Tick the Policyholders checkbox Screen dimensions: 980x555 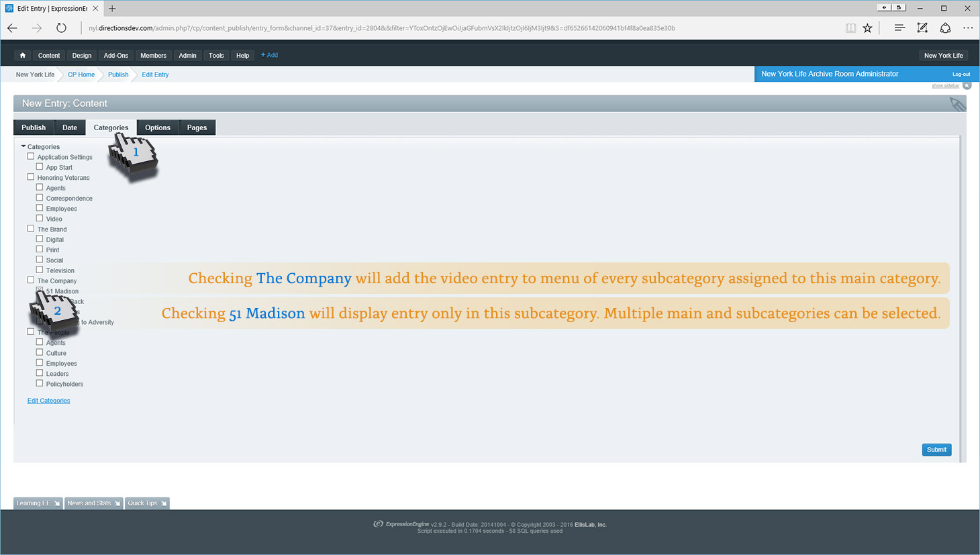tap(40, 383)
